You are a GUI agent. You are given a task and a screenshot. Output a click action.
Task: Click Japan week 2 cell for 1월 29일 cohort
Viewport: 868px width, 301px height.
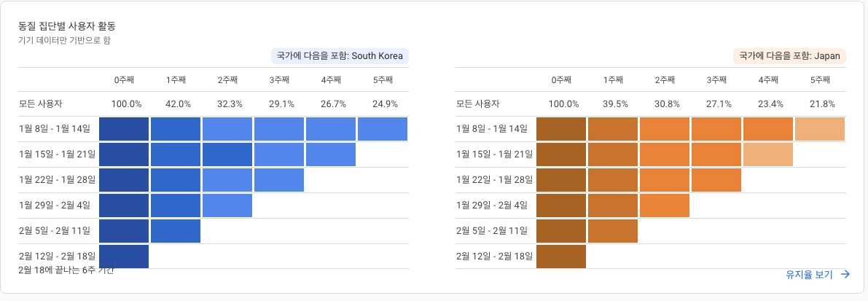tap(664, 206)
